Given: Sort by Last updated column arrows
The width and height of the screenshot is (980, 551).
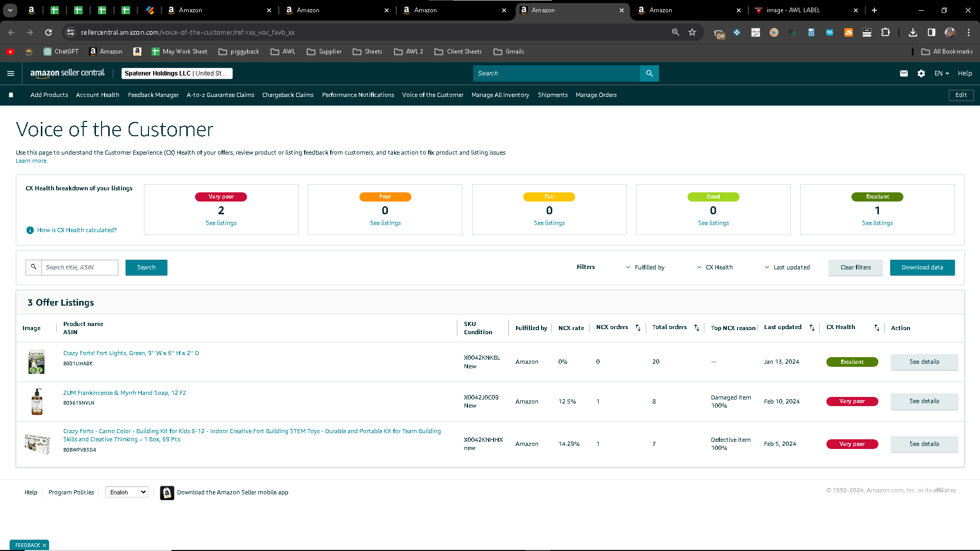Looking at the screenshot, I should 812,328.
